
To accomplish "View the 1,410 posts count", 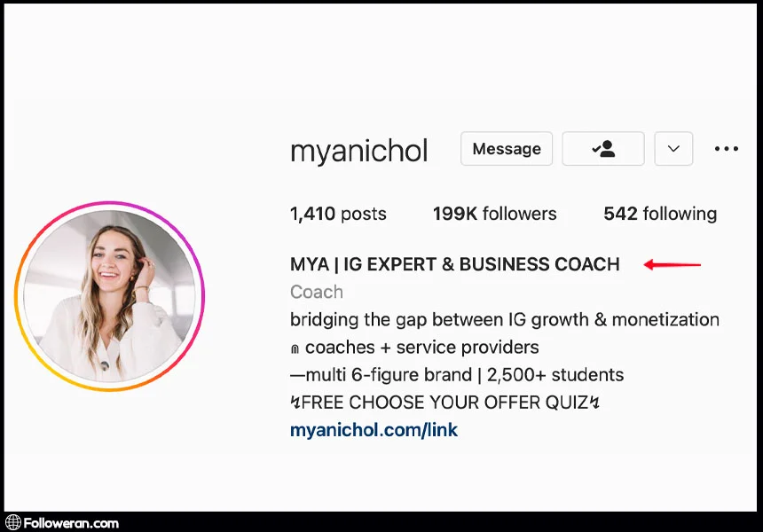I will pyautogui.click(x=338, y=214).
